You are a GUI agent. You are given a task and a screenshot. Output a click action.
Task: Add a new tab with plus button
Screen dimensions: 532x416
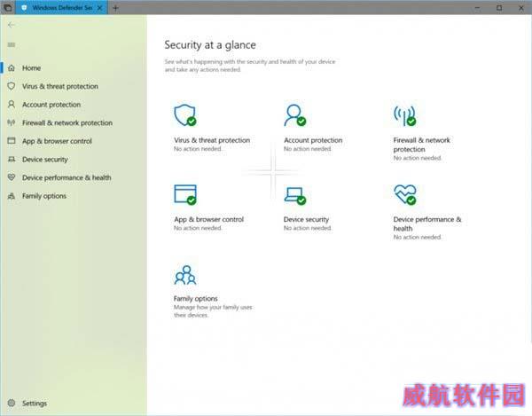tap(115, 7)
